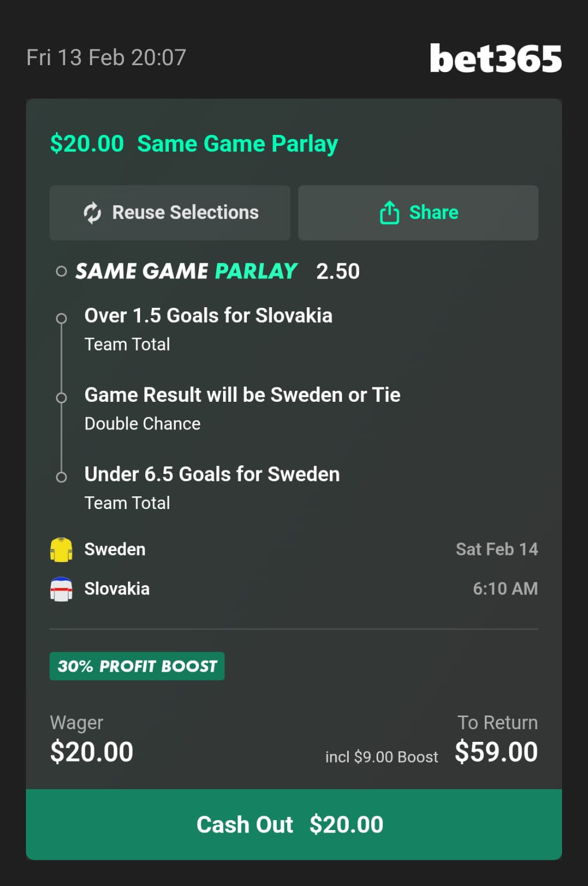Click the bet365 logo
The height and width of the screenshot is (886, 588).
point(495,59)
